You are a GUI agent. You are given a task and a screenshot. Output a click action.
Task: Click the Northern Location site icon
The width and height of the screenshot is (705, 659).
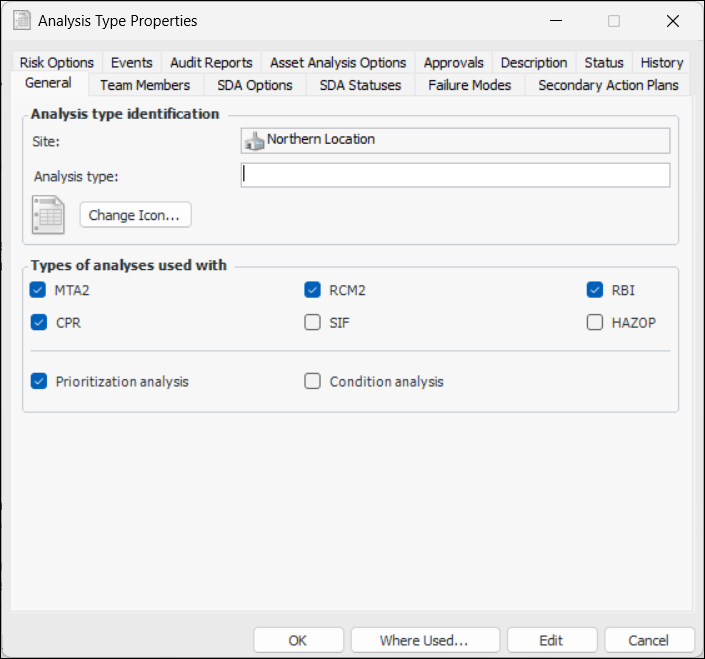tap(254, 140)
